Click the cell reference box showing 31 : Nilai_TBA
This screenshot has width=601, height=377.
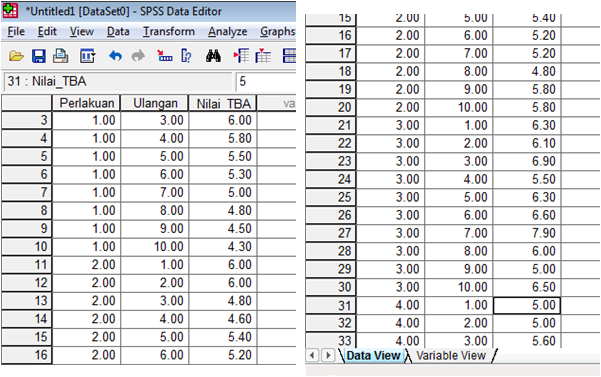click(117, 82)
